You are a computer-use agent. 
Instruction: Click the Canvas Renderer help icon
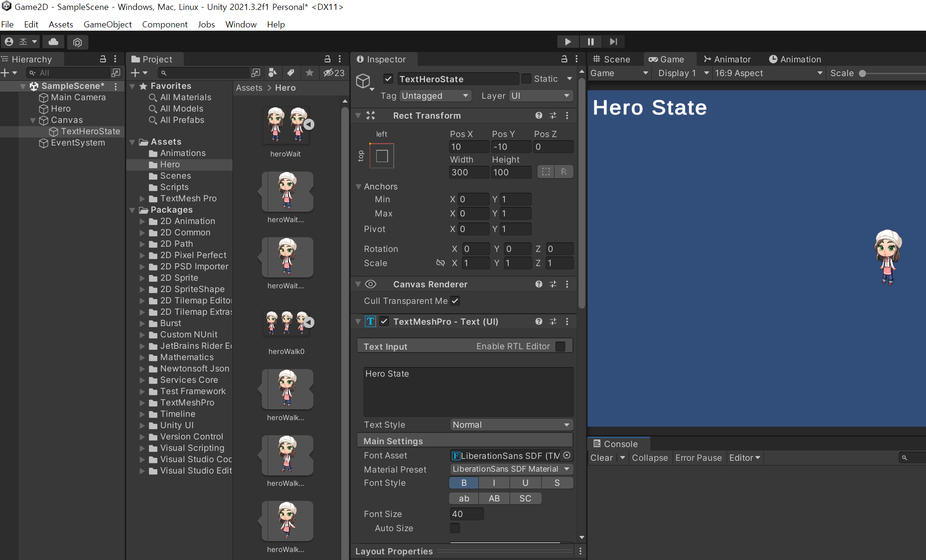[539, 284]
